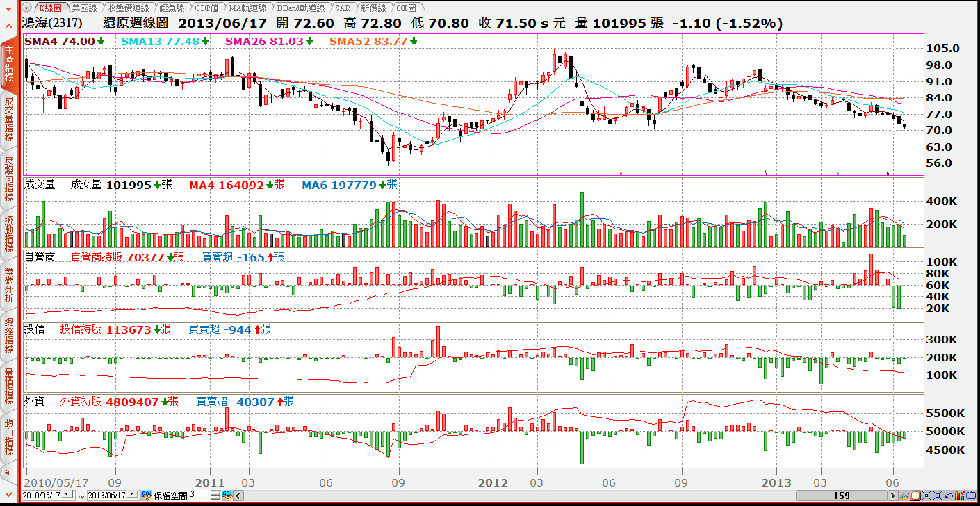Viewport: 980px width, 506px height.
Task: Click the orange line-chart icon in bottom toolbar
Action: point(904,496)
